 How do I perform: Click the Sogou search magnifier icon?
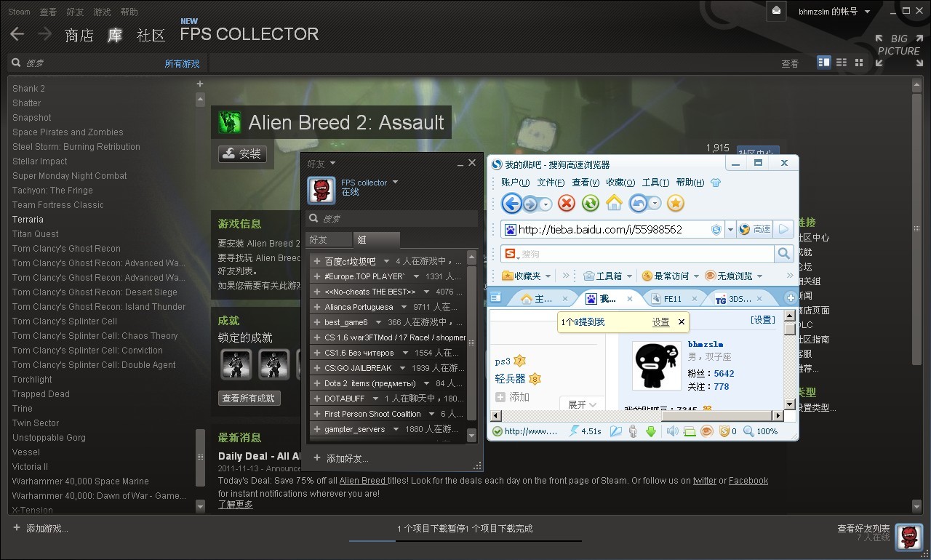783,253
